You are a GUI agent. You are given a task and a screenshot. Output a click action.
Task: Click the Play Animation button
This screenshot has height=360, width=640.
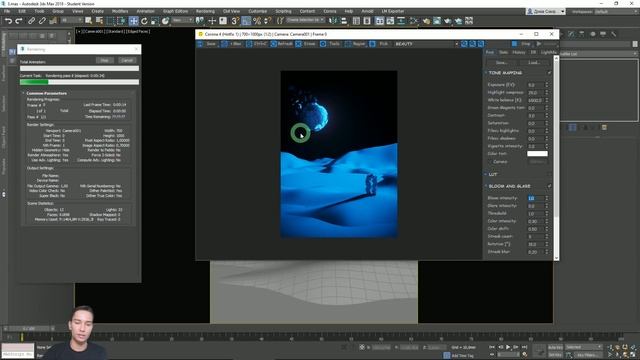pyautogui.click(x=508, y=347)
